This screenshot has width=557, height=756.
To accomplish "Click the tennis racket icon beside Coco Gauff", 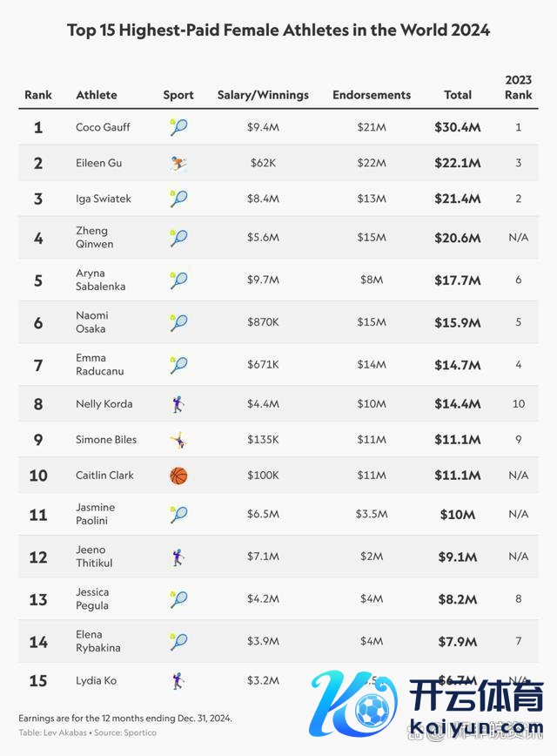I will click(x=178, y=127).
